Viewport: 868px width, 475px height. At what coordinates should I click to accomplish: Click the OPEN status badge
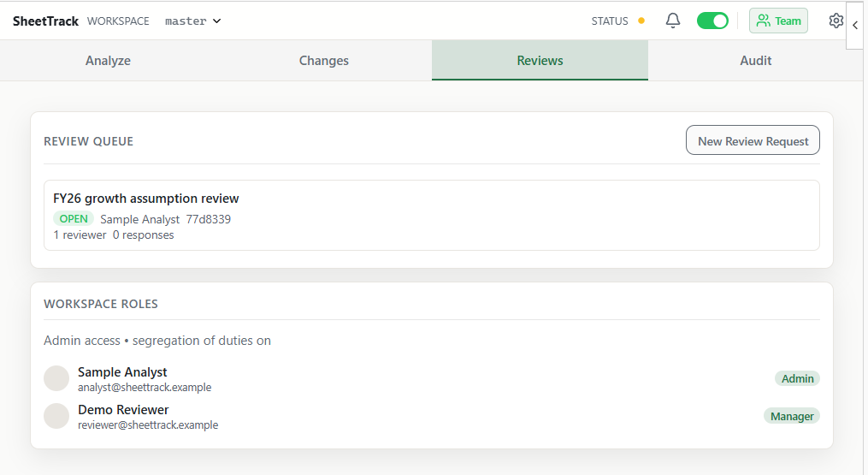pyautogui.click(x=74, y=219)
